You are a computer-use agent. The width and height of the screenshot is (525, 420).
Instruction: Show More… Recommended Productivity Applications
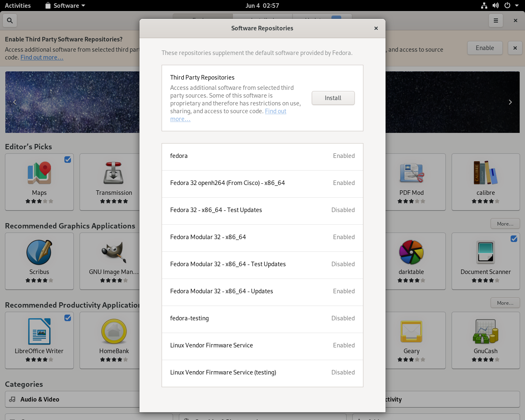coord(505,303)
